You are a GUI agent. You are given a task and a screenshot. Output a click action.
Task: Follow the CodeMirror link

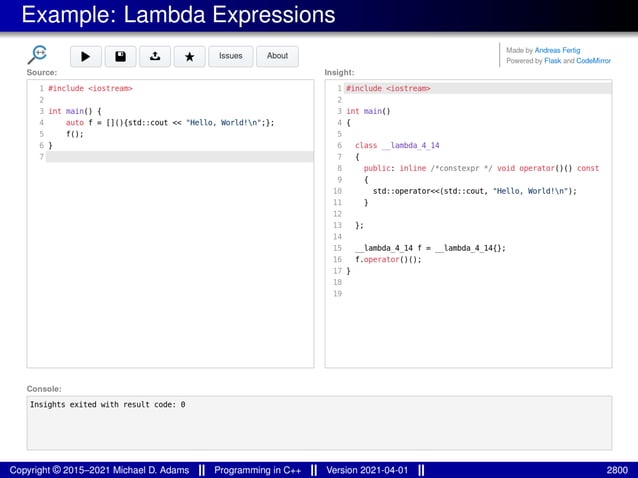pyautogui.click(x=593, y=61)
